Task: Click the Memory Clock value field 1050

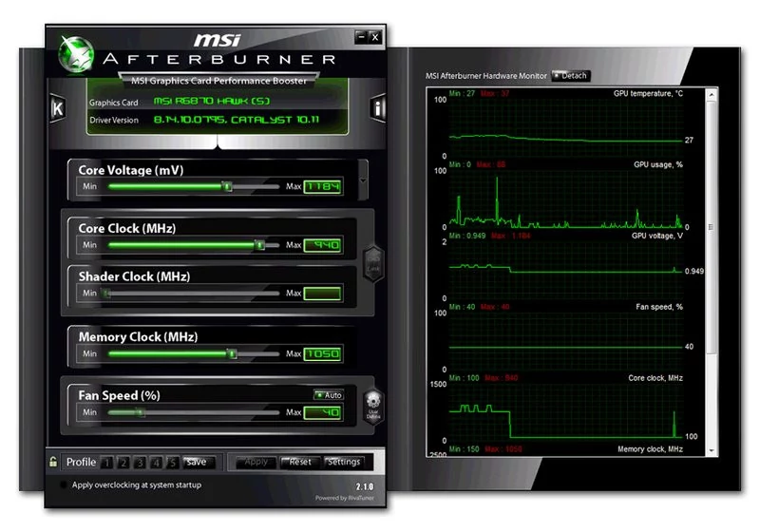Action: (x=323, y=354)
